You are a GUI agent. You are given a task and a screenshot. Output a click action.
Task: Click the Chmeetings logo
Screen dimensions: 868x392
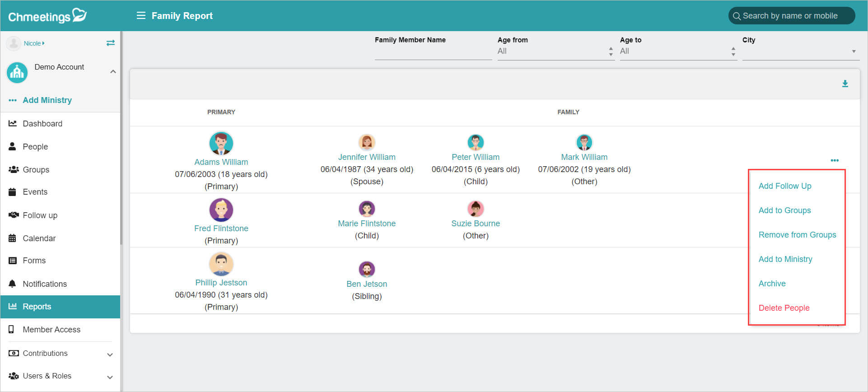47,15
